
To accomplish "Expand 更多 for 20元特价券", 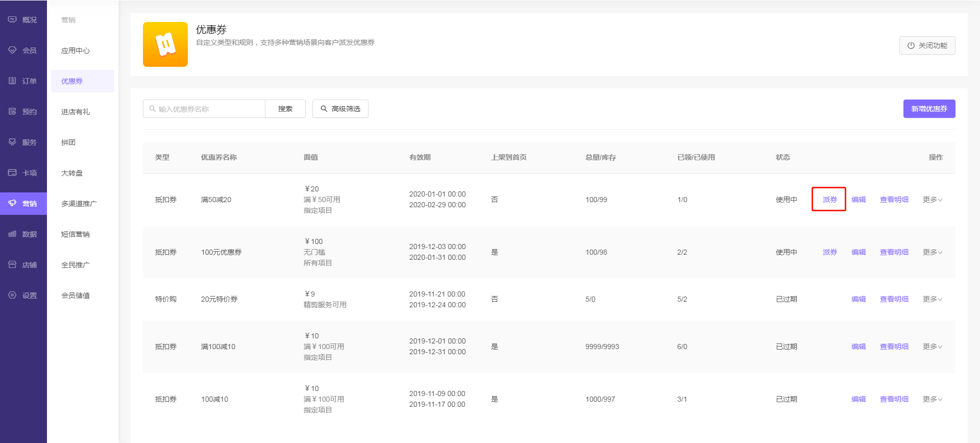I will 932,299.
